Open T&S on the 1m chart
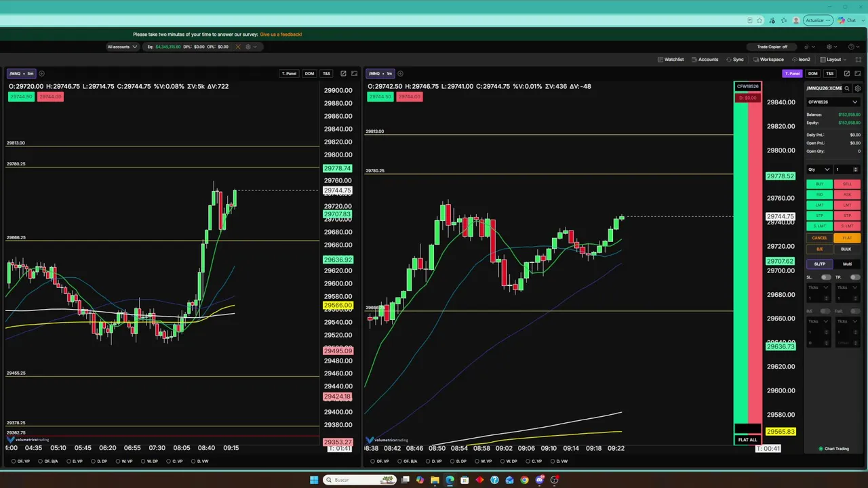Image resolution: width=868 pixels, height=488 pixels. click(x=829, y=73)
